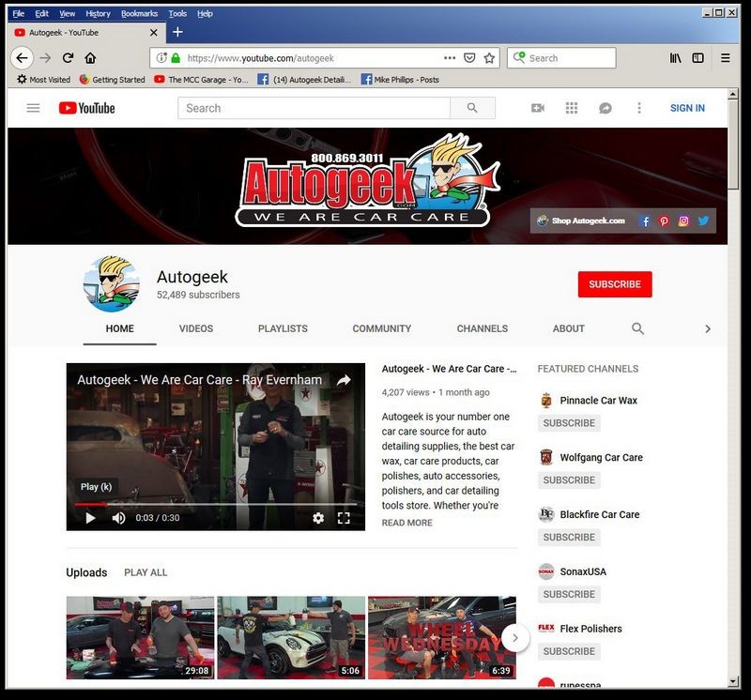
Task: Open the browser Home icon
Action: click(x=90, y=58)
